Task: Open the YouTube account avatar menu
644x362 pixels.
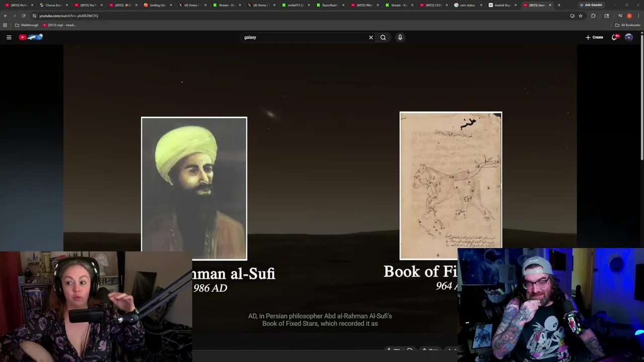Action: (x=628, y=37)
